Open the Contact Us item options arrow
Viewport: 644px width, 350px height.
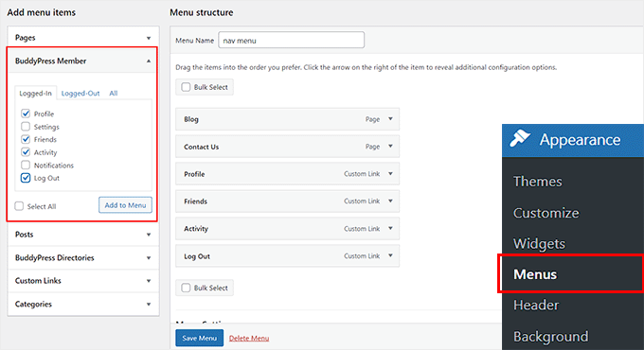[x=390, y=146]
